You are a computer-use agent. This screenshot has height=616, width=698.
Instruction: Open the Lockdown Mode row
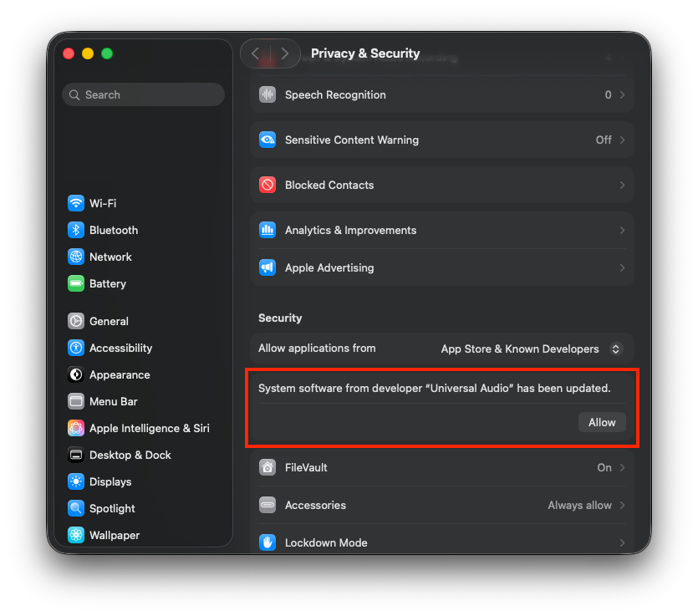coord(441,542)
